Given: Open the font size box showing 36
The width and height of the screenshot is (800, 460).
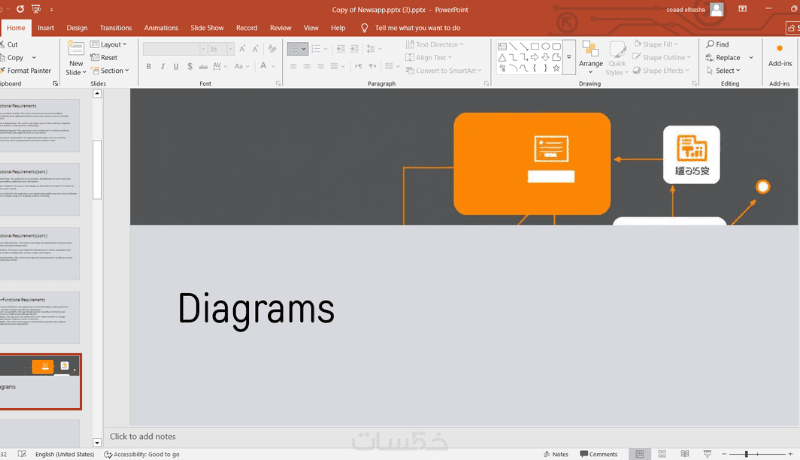Looking at the screenshot, I should coord(221,49).
